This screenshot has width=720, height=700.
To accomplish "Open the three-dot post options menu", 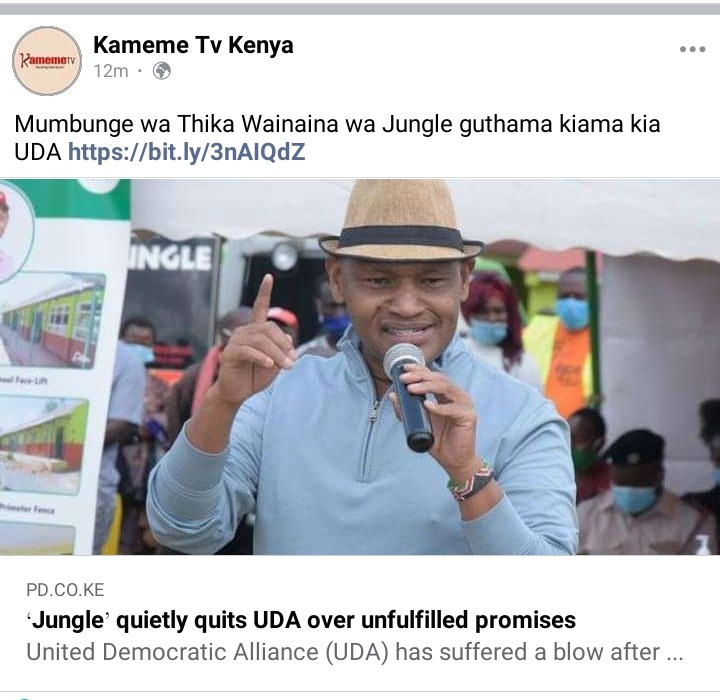I will [692, 49].
